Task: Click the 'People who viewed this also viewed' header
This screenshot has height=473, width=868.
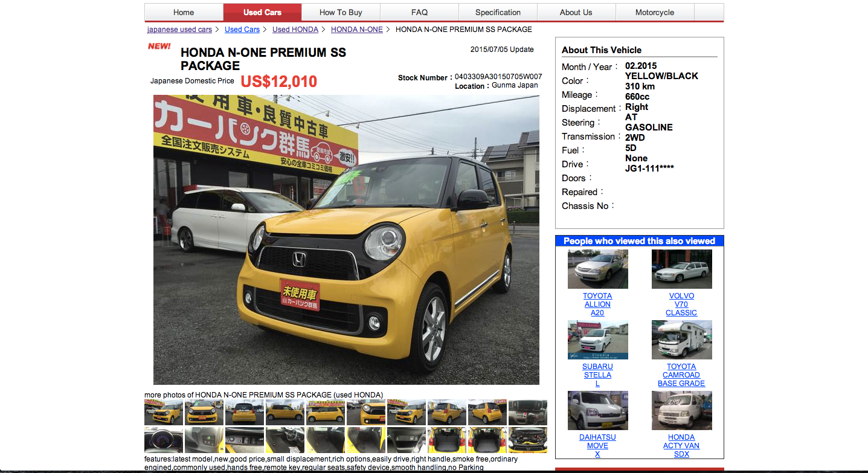Action: (x=639, y=241)
